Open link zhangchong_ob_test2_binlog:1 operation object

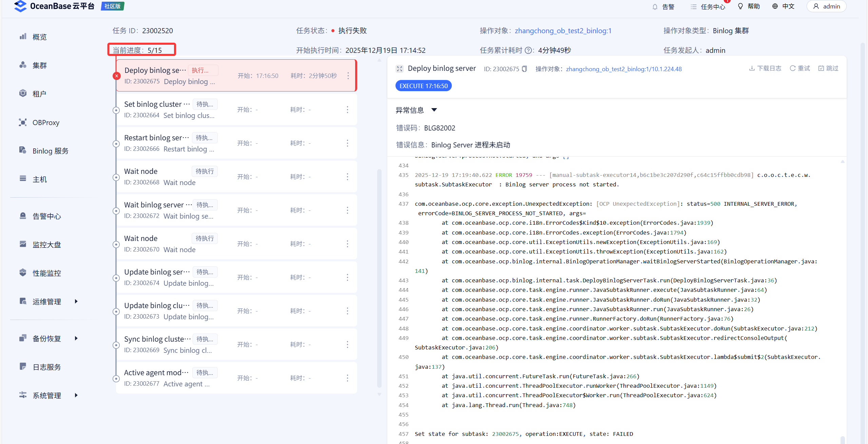[x=563, y=31]
